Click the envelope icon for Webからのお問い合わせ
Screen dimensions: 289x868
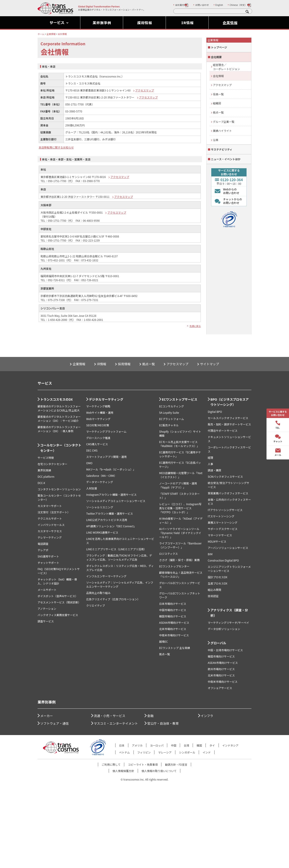pos(217,191)
